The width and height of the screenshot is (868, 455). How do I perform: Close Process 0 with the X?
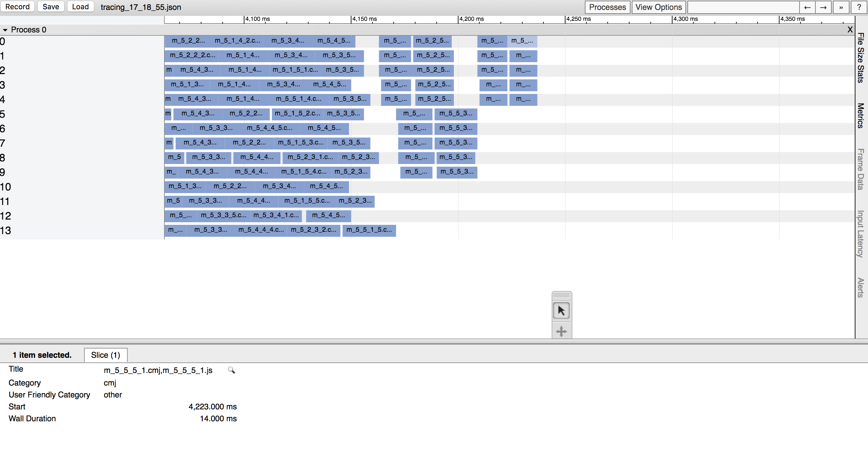click(x=850, y=30)
